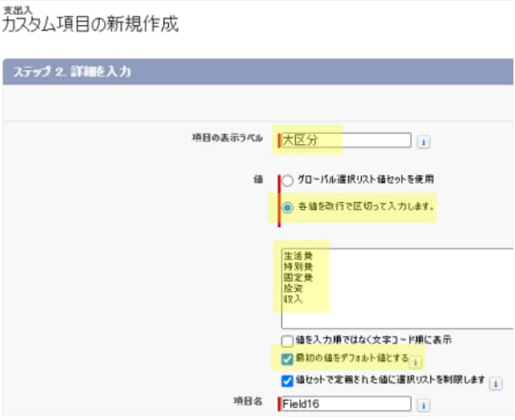This screenshot has width=515, height=420.
Task: Click inside the picklist values text area
Action: [398, 289]
